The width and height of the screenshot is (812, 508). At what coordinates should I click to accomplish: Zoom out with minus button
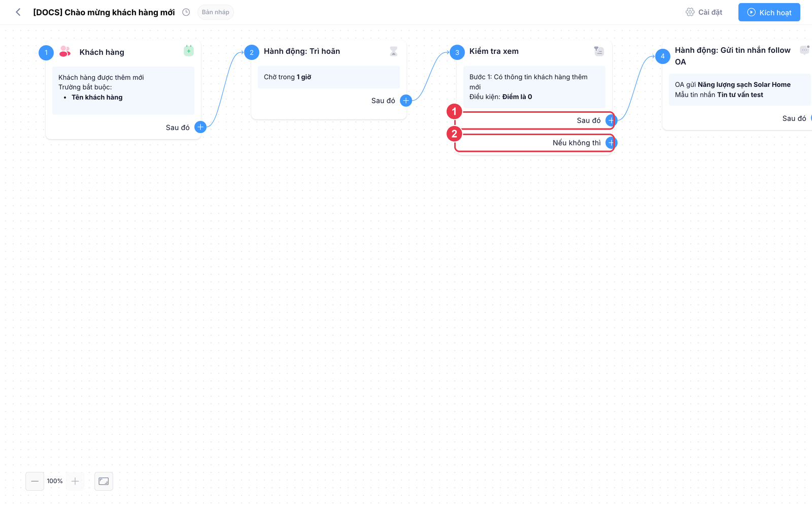point(35,481)
